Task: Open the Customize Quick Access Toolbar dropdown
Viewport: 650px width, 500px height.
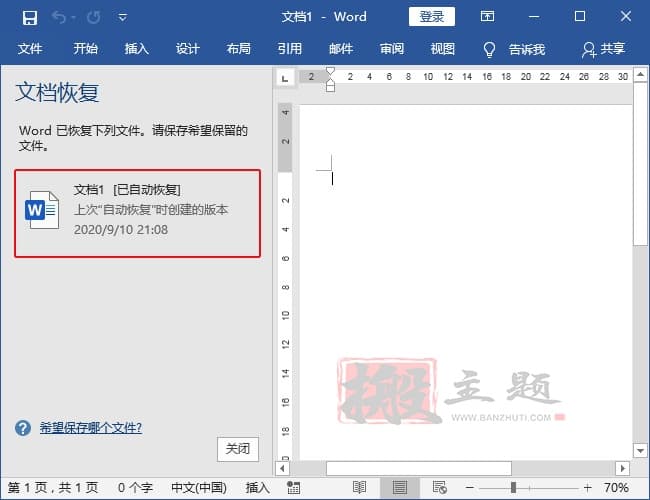Action: point(123,17)
